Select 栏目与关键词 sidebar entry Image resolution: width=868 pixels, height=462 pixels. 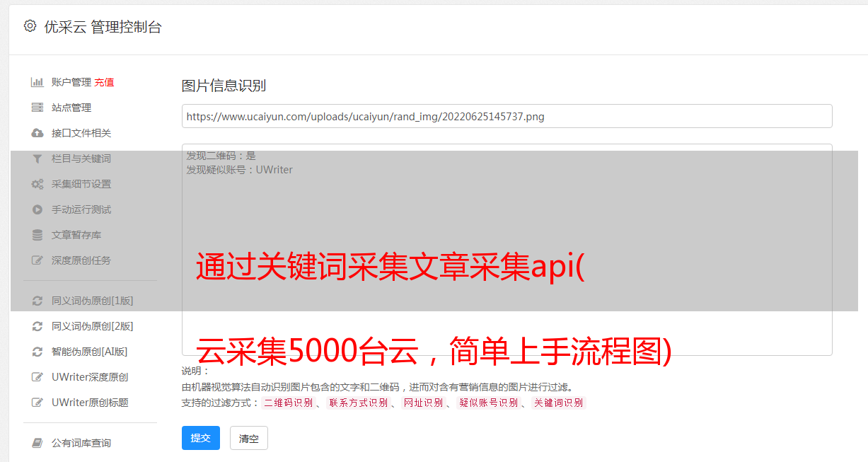(81, 158)
